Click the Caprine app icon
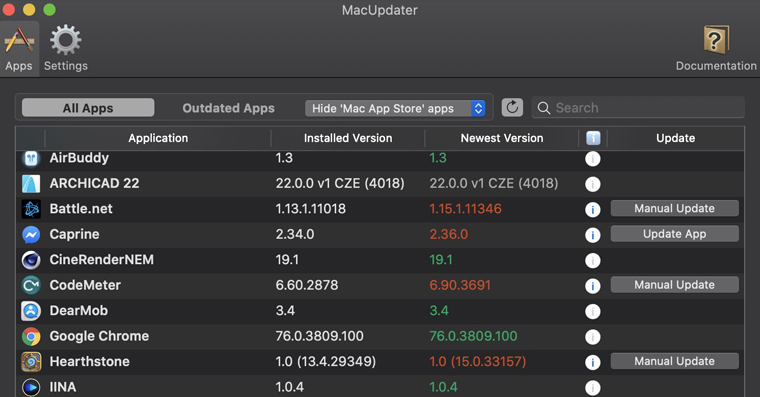This screenshot has width=760, height=397. [31, 235]
